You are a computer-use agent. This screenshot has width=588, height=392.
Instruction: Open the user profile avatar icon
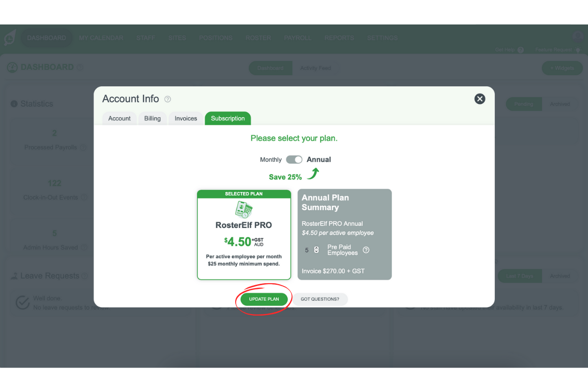tap(577, 35)
